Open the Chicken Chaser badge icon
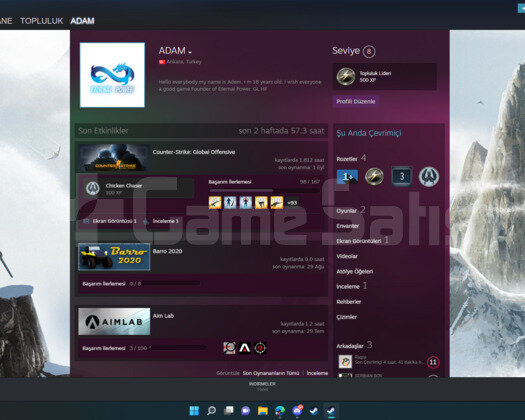This screenshot has width=525, height=420. click(x=93, y=189)
